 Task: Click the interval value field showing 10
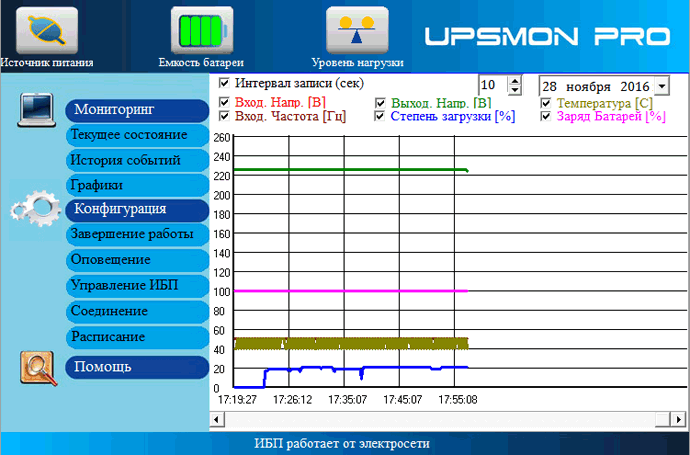(x=493, y=85)
